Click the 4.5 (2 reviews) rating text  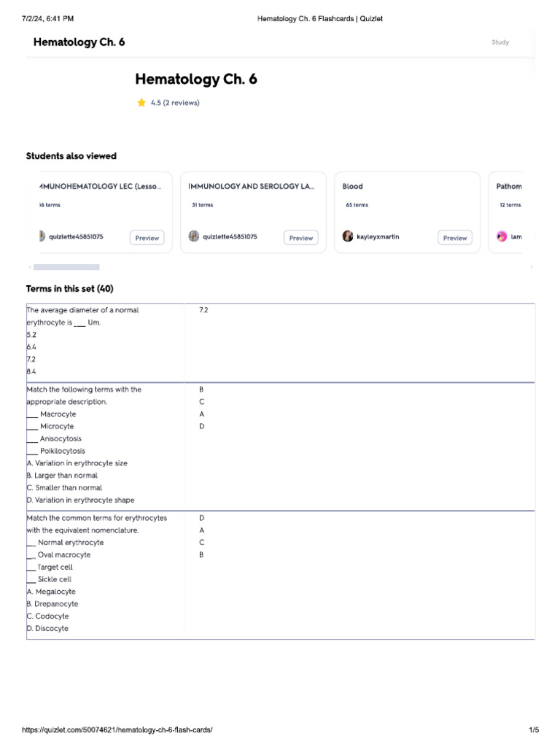tap(175, 103)
